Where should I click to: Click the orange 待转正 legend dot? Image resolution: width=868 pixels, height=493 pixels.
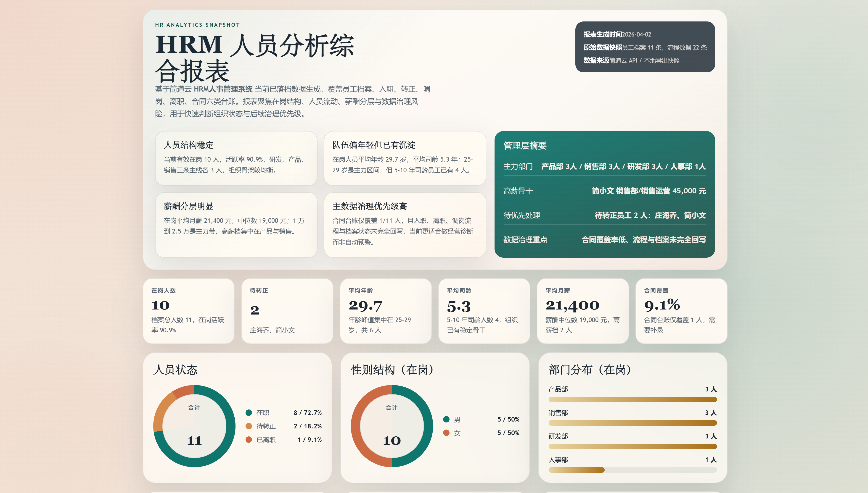coord(249,426)
